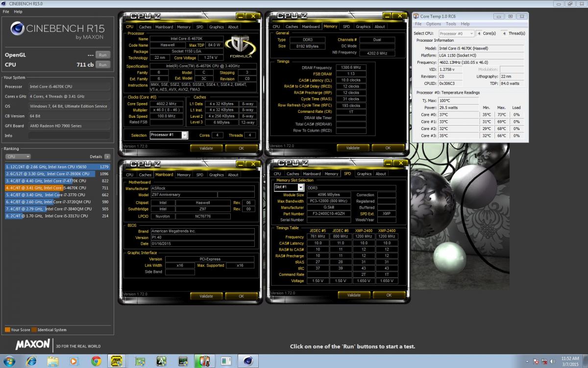Viewport: 588px width, 368px height.
Task: Switch to Caches tab in top-left CPU-Z
Action: point(145,27)
